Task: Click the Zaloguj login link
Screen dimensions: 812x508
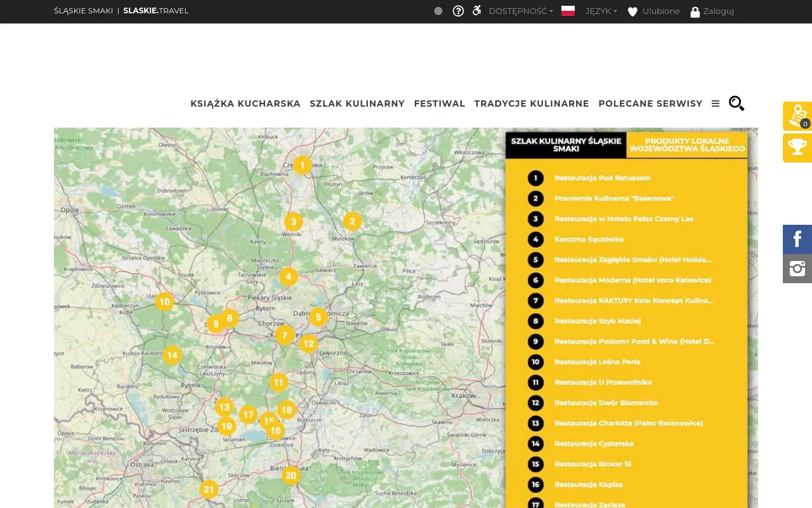Action: pos(718,11)
